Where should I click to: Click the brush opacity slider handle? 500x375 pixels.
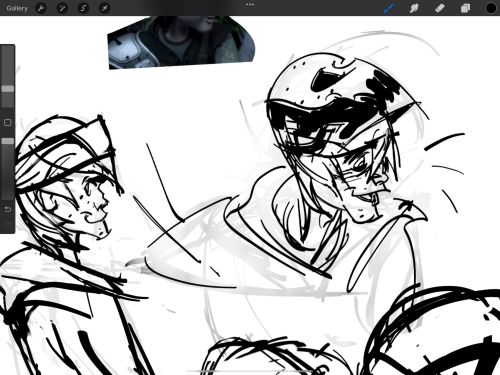[8, 141]
